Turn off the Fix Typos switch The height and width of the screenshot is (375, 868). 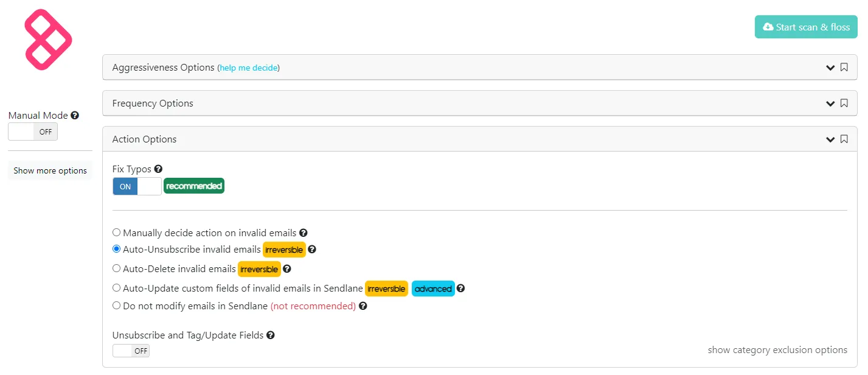pos(137,186)
